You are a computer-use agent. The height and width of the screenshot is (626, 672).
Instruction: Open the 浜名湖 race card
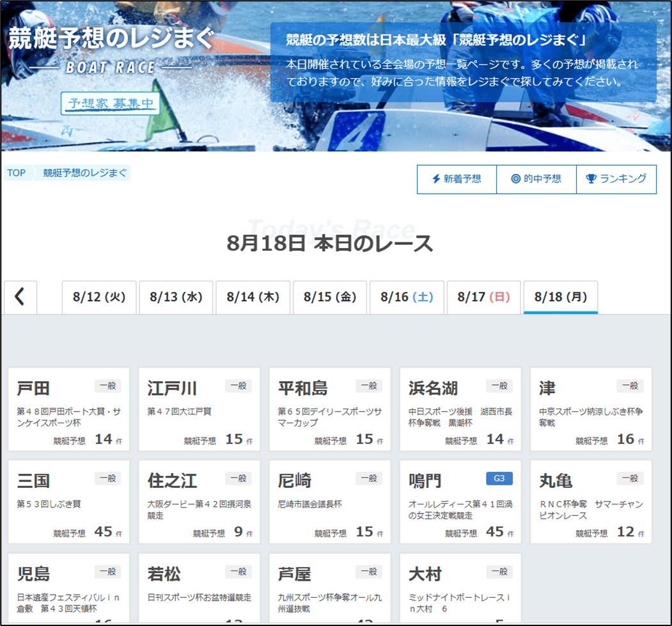pos(461,409)
